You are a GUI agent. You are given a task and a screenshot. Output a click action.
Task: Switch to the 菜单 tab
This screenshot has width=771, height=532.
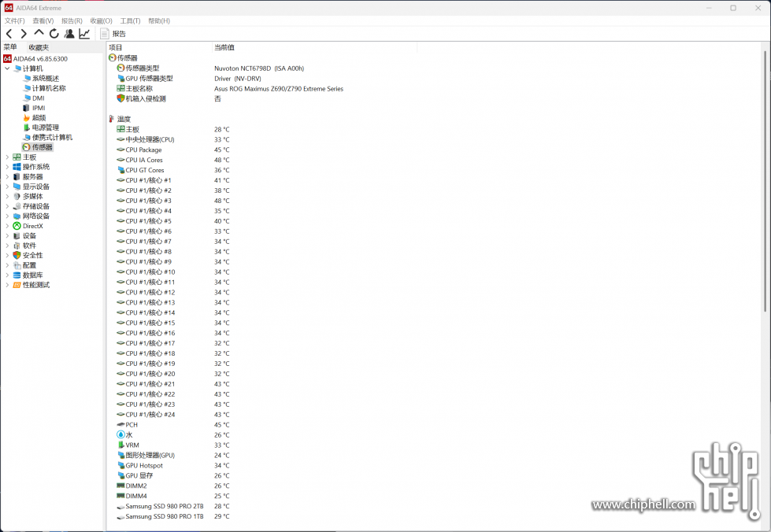[x=10, y=47]
